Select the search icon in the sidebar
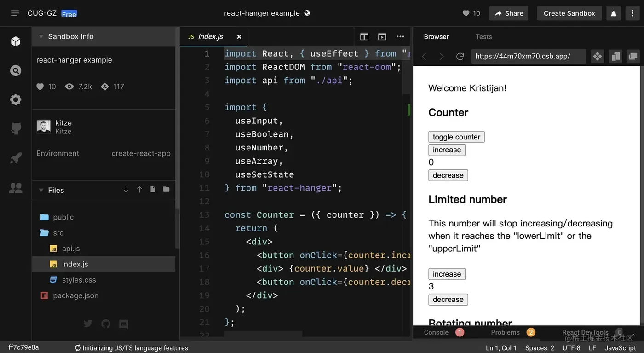The height and width of the screenshot is (353, 644). (15, 70)
